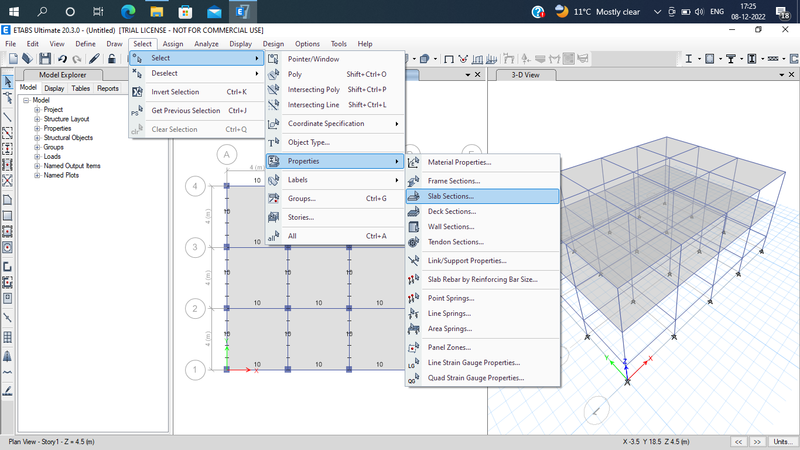Click the Material Properties menu icon
800x450 pixels.
414,162
